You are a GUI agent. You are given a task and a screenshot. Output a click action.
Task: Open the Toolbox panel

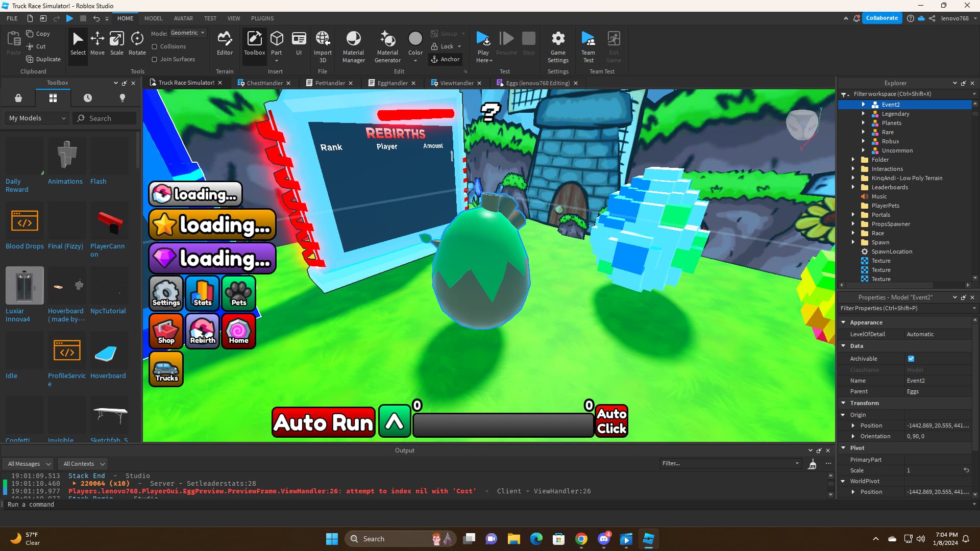pos(254,46)
